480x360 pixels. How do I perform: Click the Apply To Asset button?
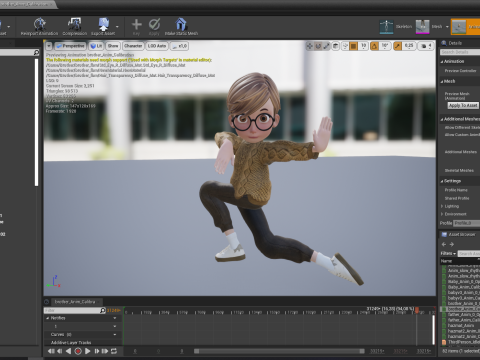click(463, 105)
